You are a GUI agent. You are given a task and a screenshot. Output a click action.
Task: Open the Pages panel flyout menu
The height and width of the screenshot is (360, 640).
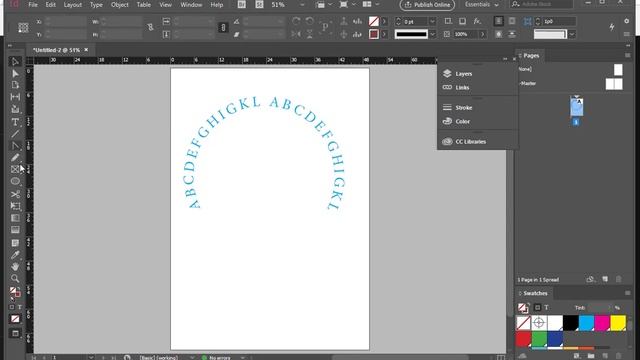point(627,55)
